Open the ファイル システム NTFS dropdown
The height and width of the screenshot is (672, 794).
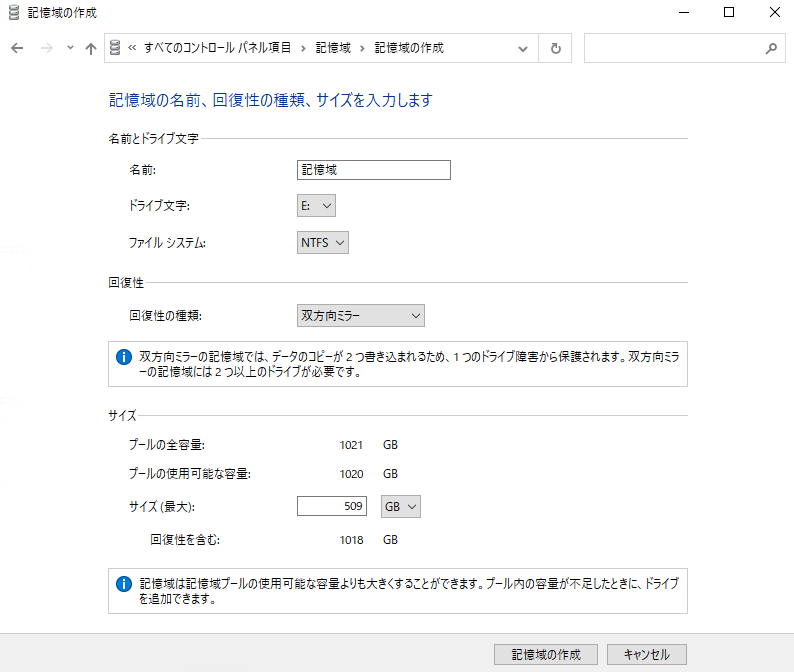(323, 243)
